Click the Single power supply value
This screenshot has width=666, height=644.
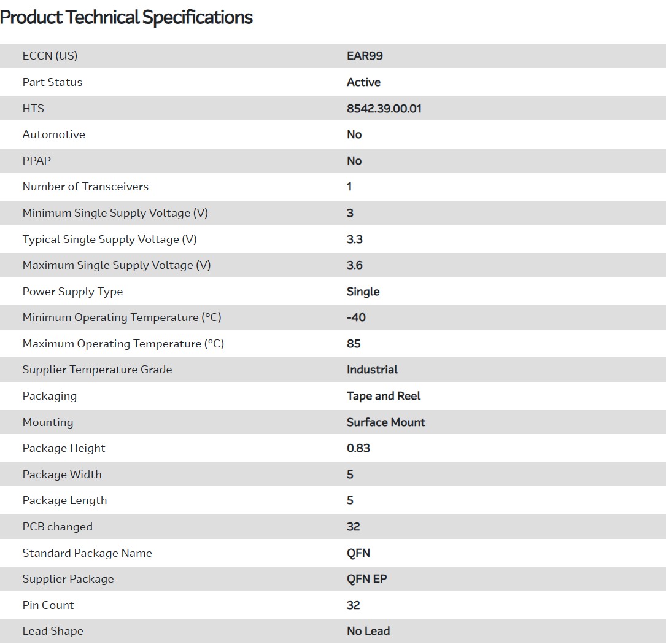(363, 292)
